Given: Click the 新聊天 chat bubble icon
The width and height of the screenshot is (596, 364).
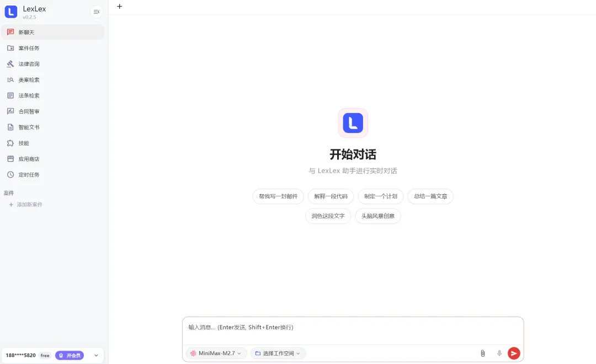Looking at the screenshot, I should pos(10,33).
